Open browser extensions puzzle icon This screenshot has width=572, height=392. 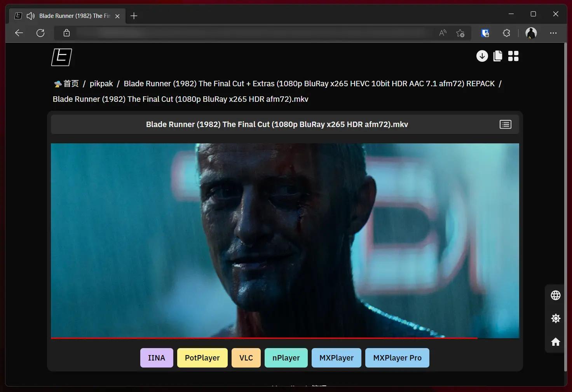(506, 33)
